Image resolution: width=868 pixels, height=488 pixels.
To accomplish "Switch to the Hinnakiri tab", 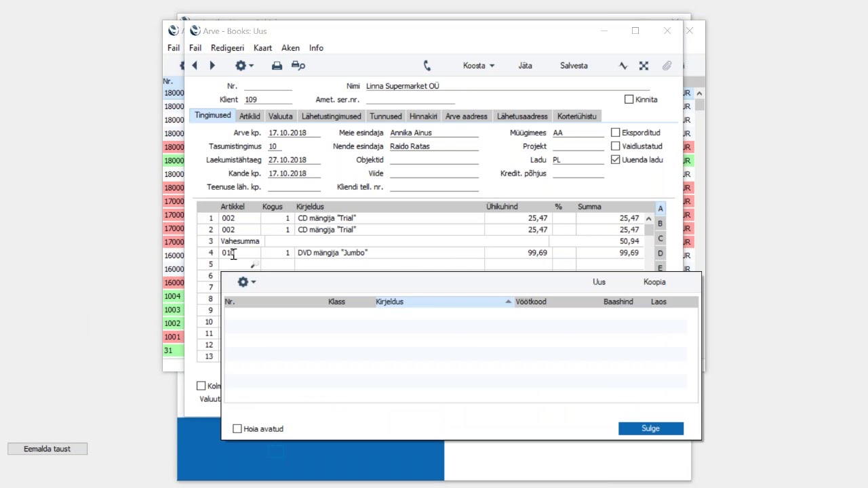I will pos(423,117).
